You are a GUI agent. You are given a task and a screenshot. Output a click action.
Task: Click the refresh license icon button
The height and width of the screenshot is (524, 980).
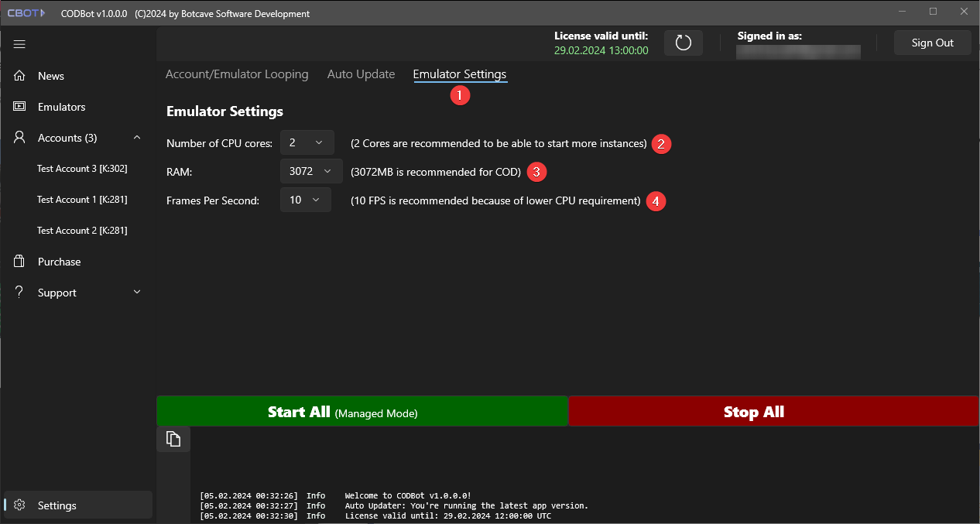(x=683, y=43)
